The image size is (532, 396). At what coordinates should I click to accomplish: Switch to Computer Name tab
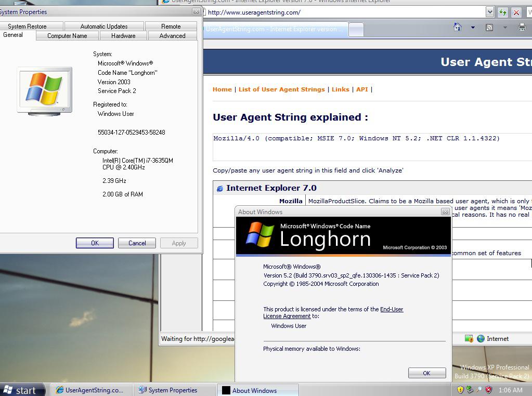67,36
